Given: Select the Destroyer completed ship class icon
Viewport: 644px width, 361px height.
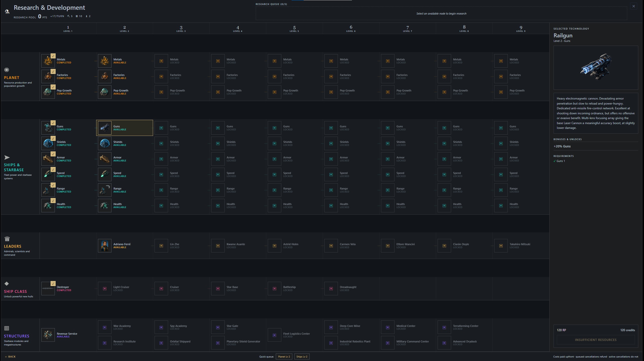Looking at the screenshot, I should point(48,289).
